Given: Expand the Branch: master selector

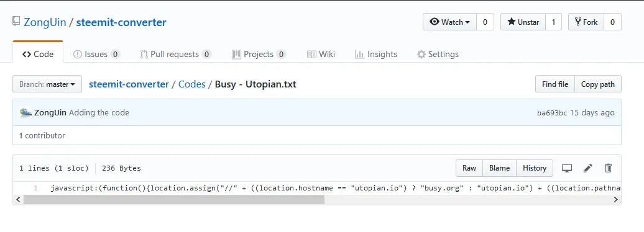Looking at the screenshot, I should pos(47,84).
